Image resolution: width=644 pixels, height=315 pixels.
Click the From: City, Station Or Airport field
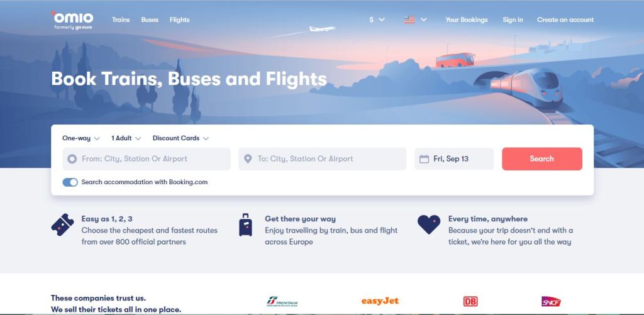(x=147, y=159)
